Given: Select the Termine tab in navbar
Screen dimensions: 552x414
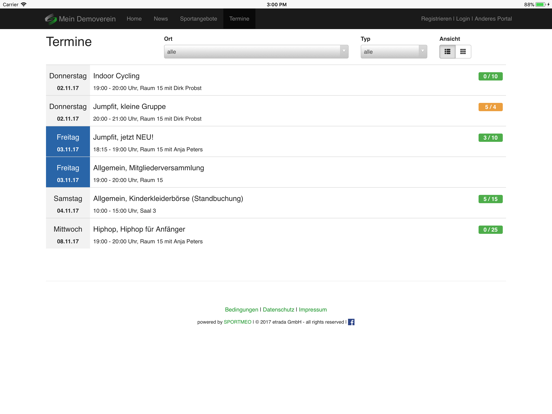Looking at the screenshot, I should [x=239, y=19].
